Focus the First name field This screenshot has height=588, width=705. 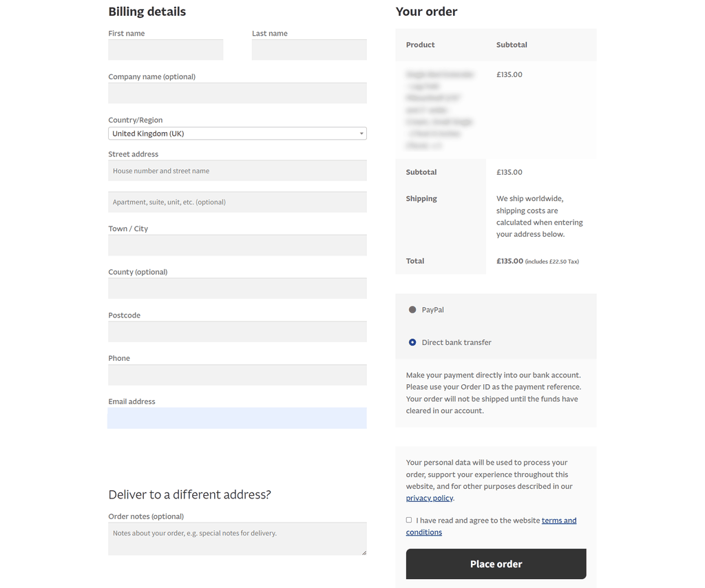[165, 50]
